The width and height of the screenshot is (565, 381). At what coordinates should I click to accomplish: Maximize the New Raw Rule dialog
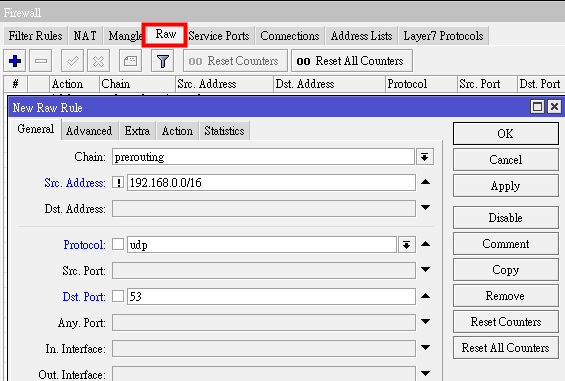pyautogui.click(x=537, y=107)
